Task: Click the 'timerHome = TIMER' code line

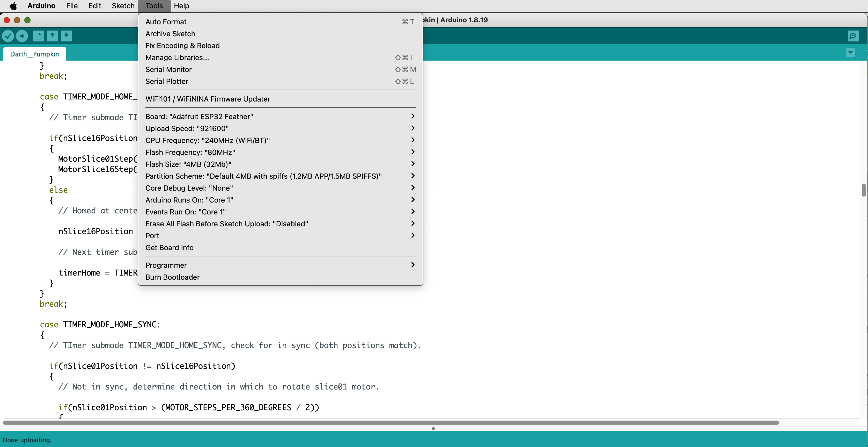Action: pyautogui.click(x=98, y=272)
